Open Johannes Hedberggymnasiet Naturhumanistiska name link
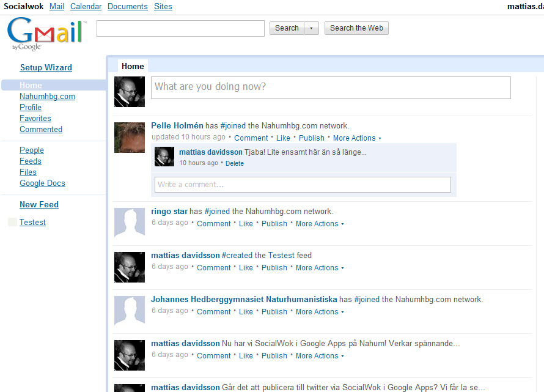Viewport: 544px width, 392px height. (244, 299)
